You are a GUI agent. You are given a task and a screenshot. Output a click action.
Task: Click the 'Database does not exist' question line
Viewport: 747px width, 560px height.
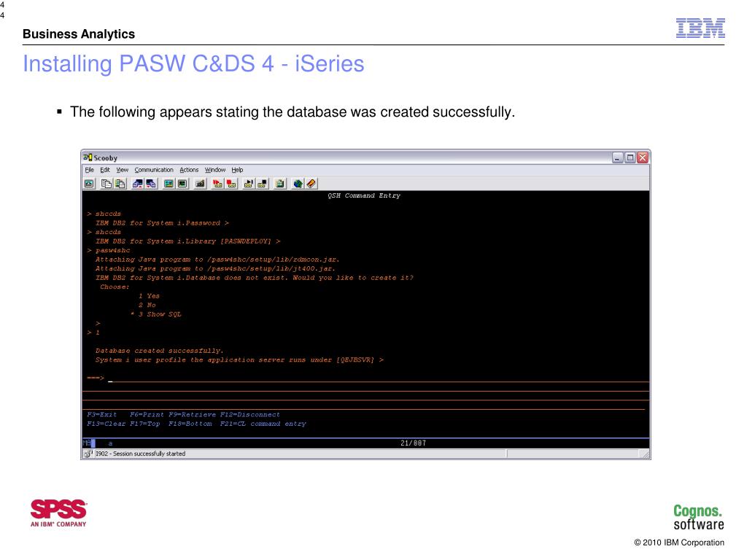(x=255, y=278)
